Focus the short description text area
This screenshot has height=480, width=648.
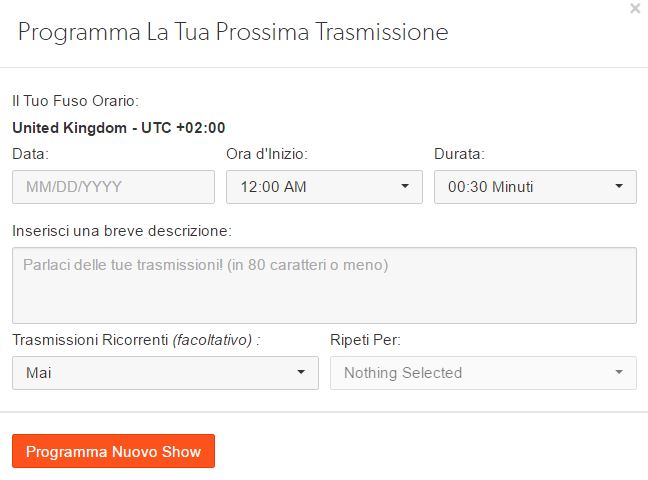(324, 285)
